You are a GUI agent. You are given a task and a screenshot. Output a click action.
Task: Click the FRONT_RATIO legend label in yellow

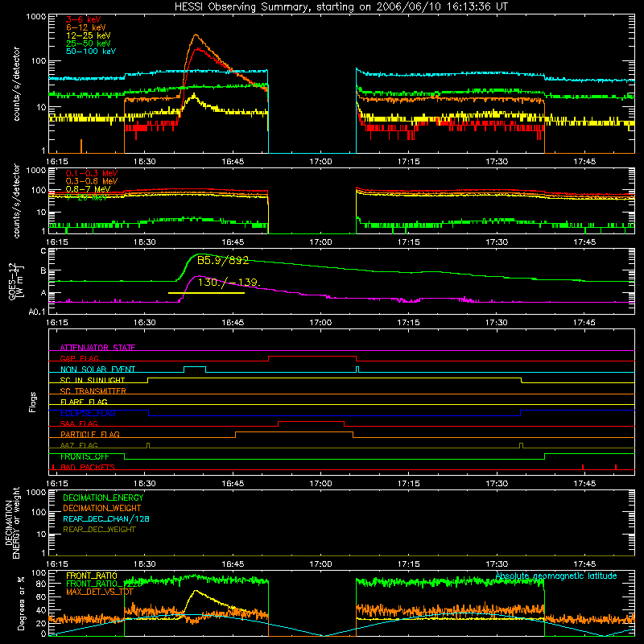tap(92, 576)
